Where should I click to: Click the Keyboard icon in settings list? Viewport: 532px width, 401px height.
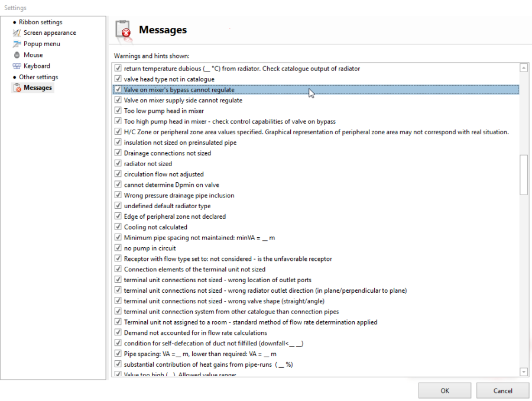pyautogui.click(x=17, y=66)
